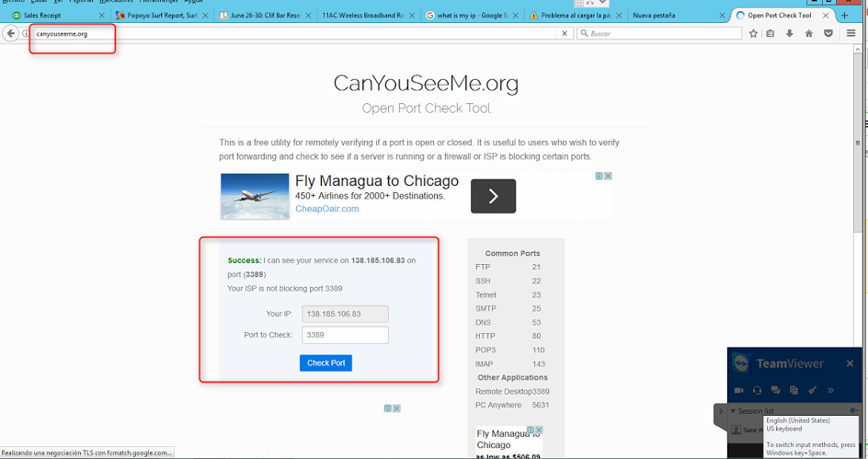Go back with the browser back arrow
This screenshot has width=868, height=459.
pos(10,33)
